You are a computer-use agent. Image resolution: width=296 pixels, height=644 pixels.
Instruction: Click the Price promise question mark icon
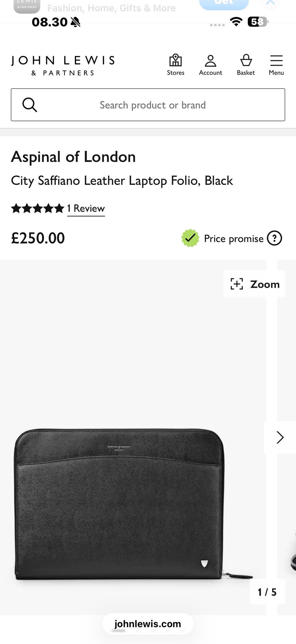point(274,238)
